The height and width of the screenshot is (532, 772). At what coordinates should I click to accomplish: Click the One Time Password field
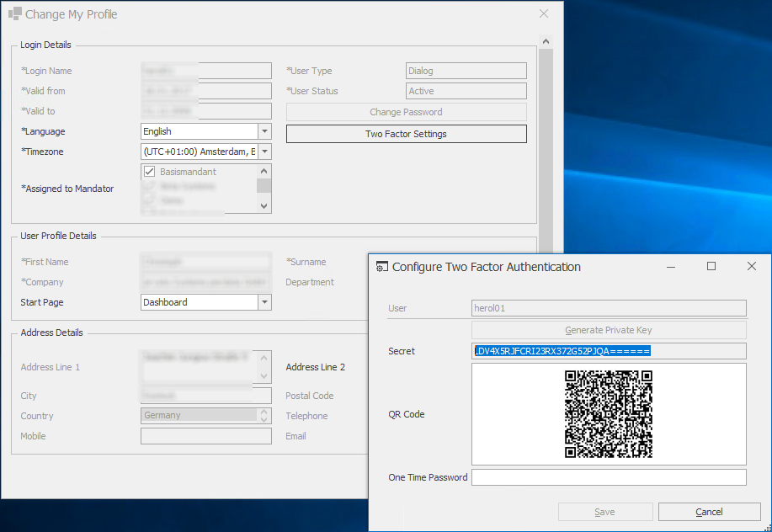[x=609, y=477]
